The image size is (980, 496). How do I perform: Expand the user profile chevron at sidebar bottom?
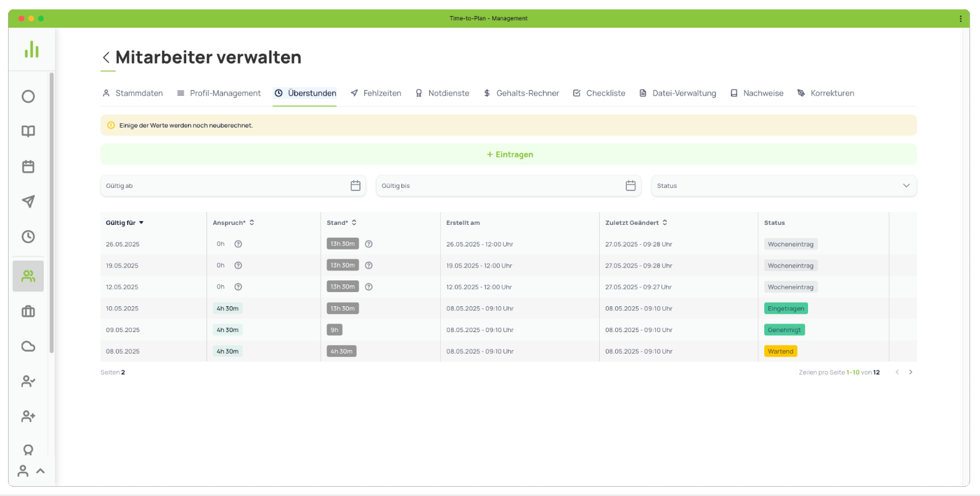pos(41,471)
